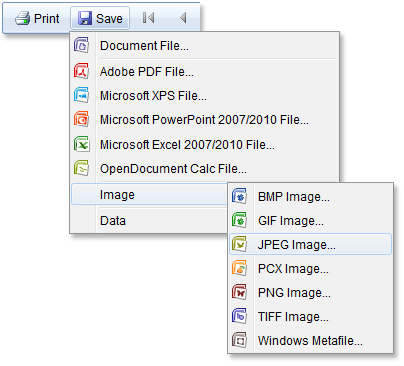Click the Microsoft XPS blue icon
Screen dimensions: 404x366
[82, 95]
